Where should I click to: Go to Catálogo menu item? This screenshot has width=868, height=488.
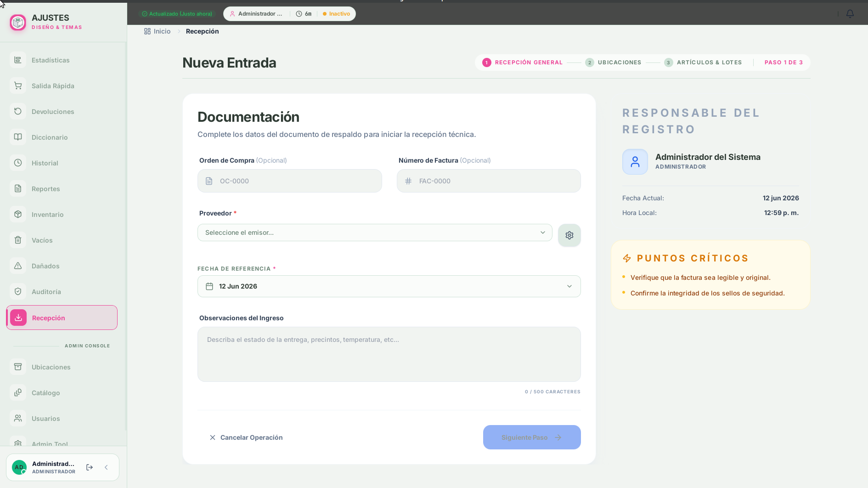62,393
